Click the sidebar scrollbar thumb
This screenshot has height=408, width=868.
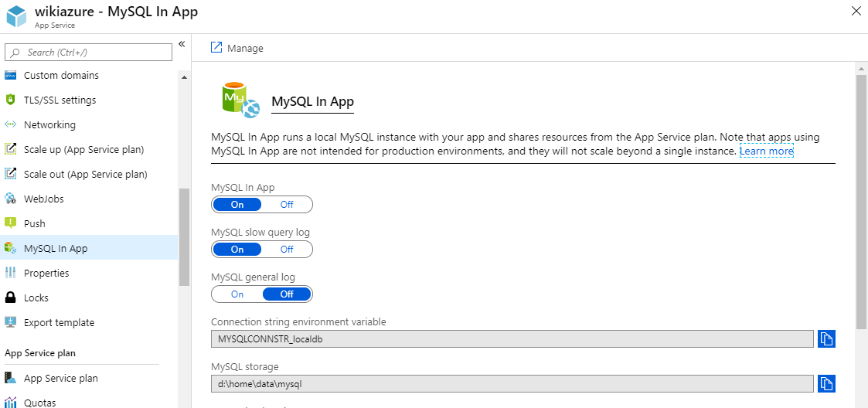pyautogui.click(x=184, y=237)
